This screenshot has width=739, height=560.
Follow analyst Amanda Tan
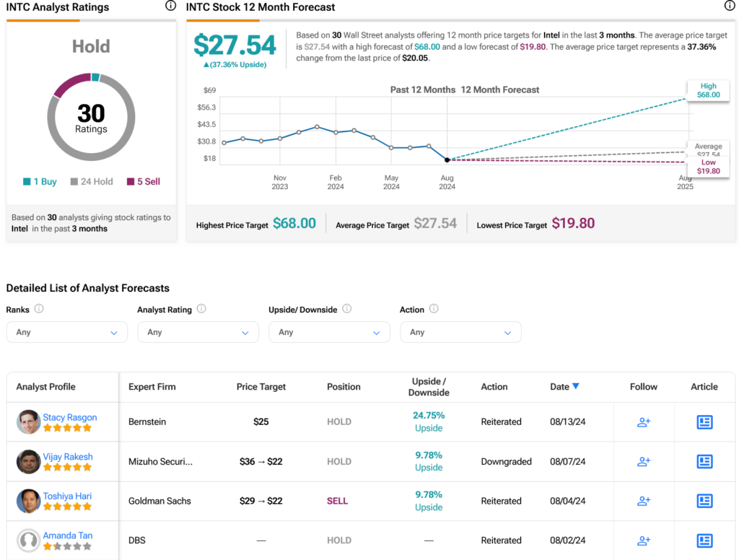point(643,541)
